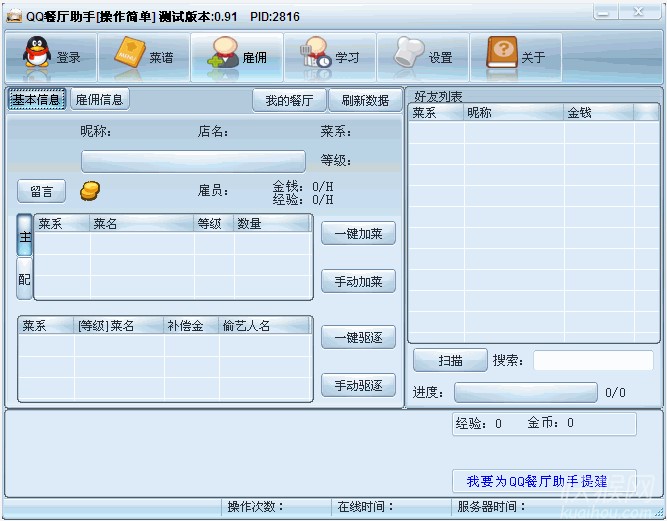This screenshot has height=521, width=667.
Task: Click the 经验: 0 value
Action: (479, 423)
